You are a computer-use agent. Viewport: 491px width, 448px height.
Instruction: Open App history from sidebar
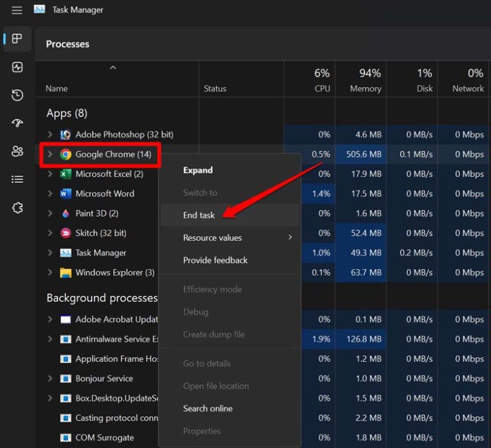pyautogui.click(x=17, y=95)
